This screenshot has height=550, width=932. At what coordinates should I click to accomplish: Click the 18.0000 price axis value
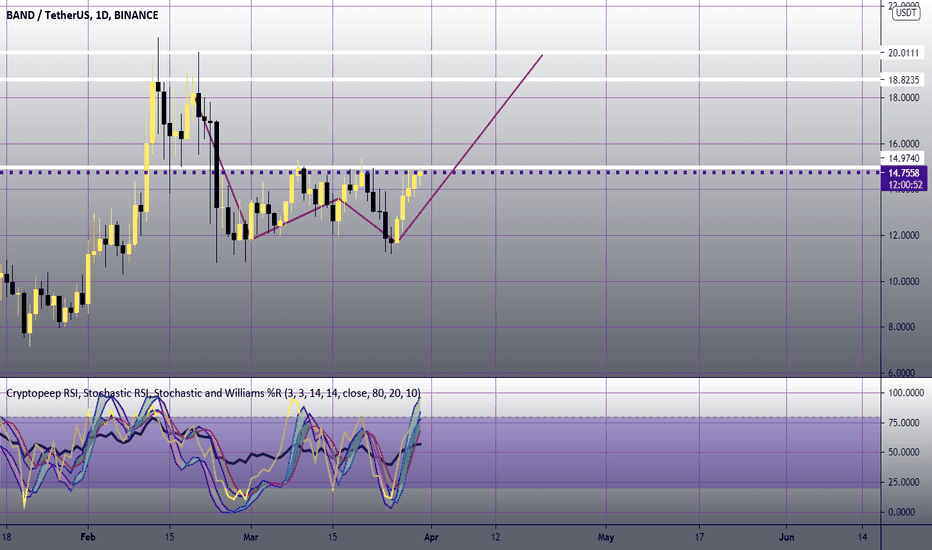[x=903, y=98]
